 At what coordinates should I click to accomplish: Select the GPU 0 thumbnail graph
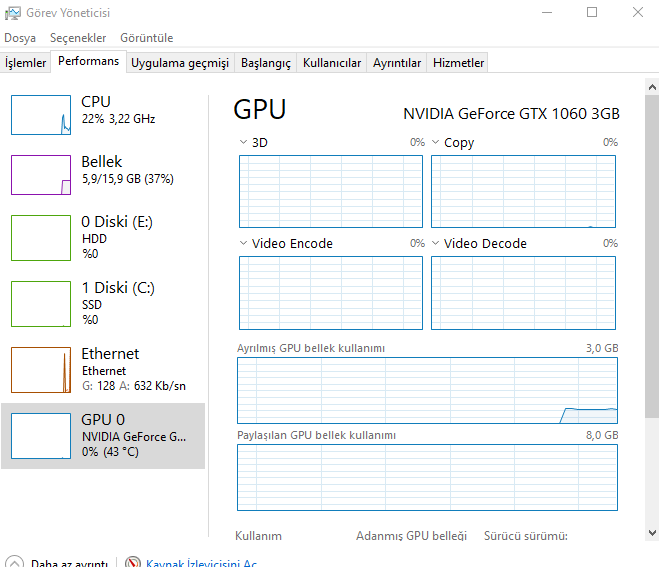(x=41, y=436)
